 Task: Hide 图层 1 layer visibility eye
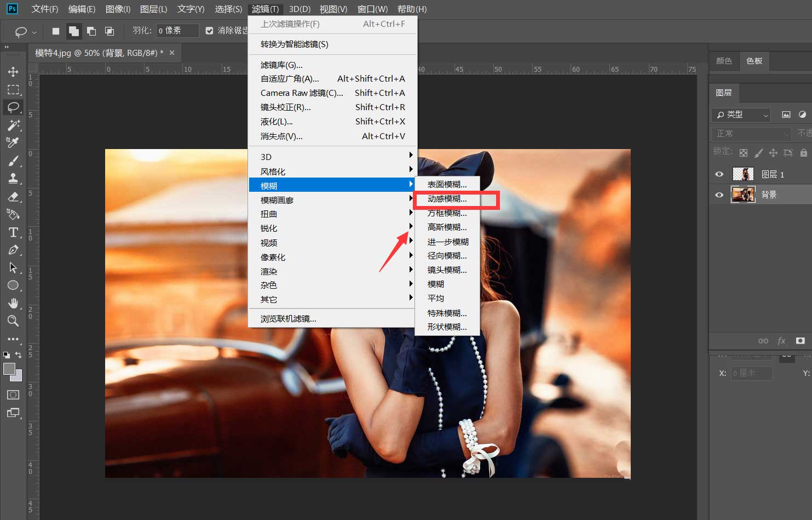pyautogui.click(x=719, y=174)
